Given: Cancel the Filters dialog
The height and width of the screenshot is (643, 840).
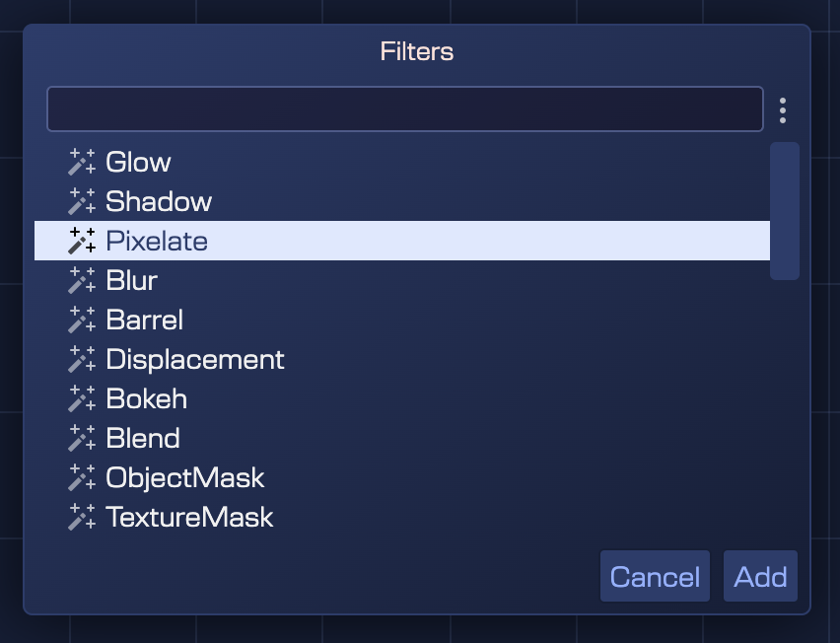Looking at the screenshot, I should coord(654,576).
